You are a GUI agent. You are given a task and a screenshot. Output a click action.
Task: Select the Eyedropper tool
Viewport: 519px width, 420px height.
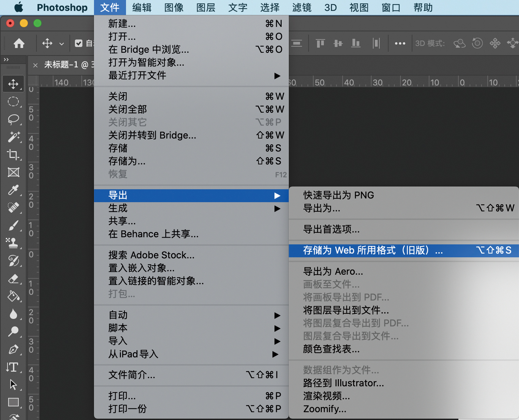coord(13,190)
